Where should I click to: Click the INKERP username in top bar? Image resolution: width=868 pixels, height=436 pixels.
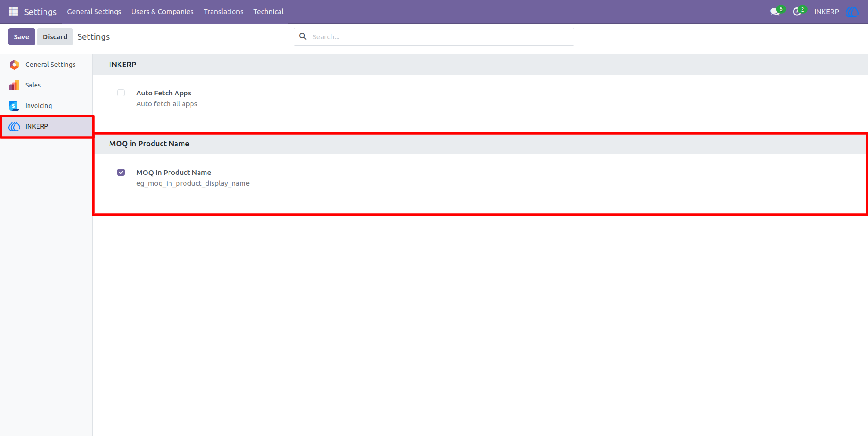tap(826, 12)
